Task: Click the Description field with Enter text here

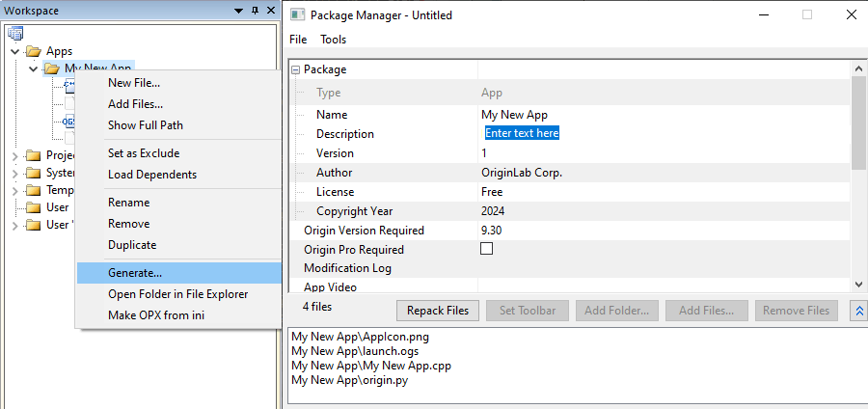Action: point(522,133)
